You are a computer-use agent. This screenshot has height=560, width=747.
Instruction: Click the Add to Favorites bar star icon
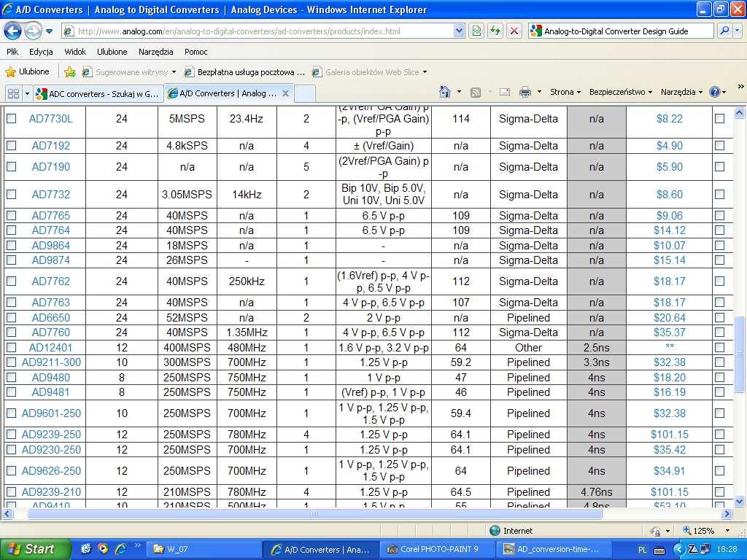click(70, 72)
